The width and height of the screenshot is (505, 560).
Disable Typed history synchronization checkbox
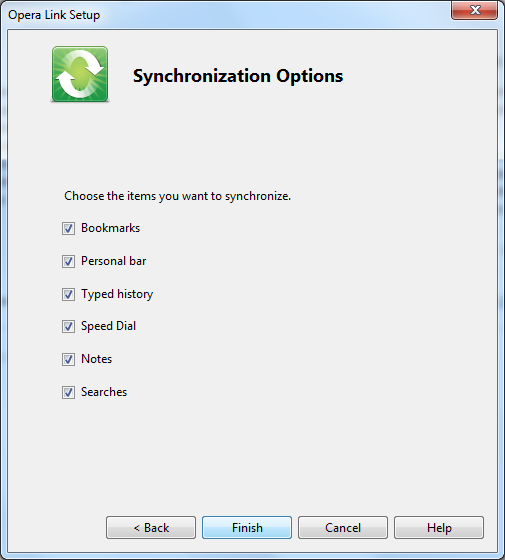coord(68,295)
